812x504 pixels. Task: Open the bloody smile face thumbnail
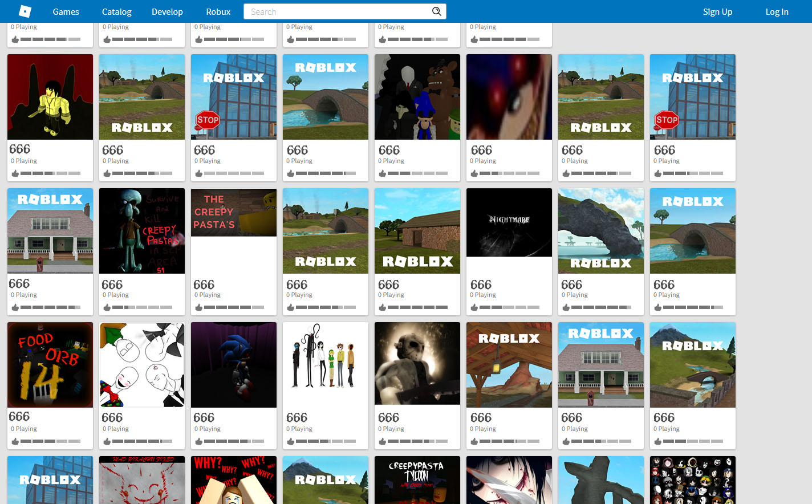pyautogui.click(x=142, y=480)
